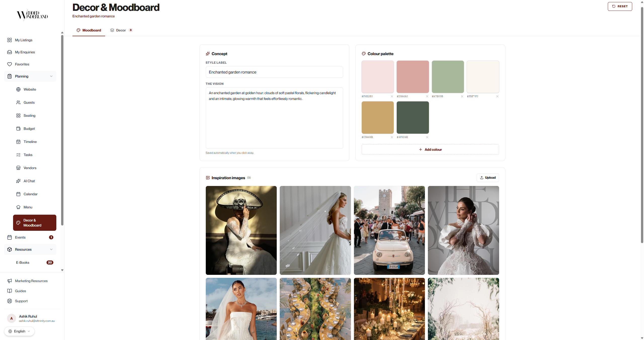
Task: Click the Decor tab count badge 8
Action: click(131, 30)
